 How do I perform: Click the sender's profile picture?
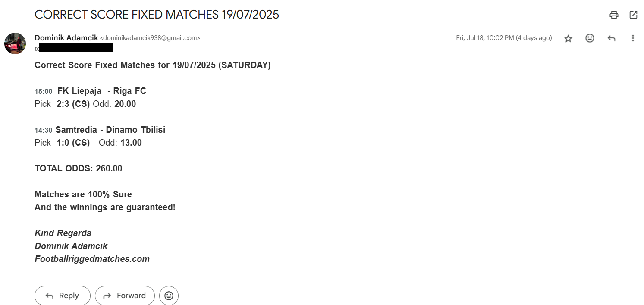click(15, 44)
